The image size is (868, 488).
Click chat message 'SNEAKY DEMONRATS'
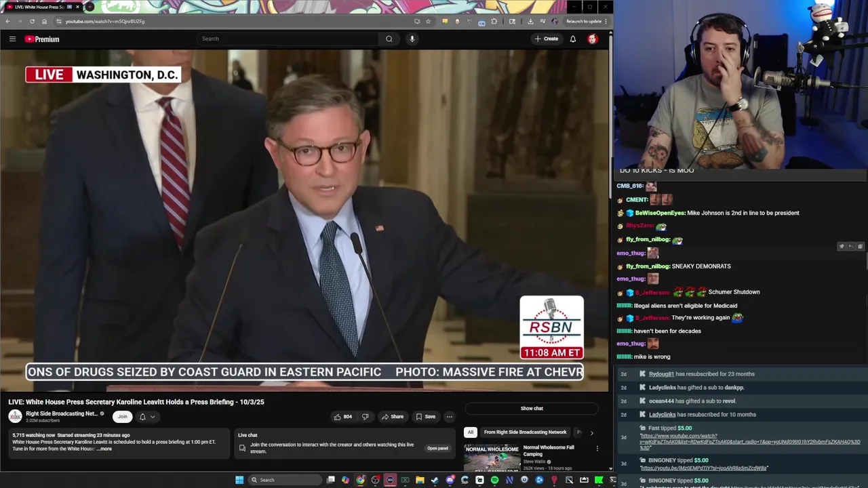click(x=701, y=266)
